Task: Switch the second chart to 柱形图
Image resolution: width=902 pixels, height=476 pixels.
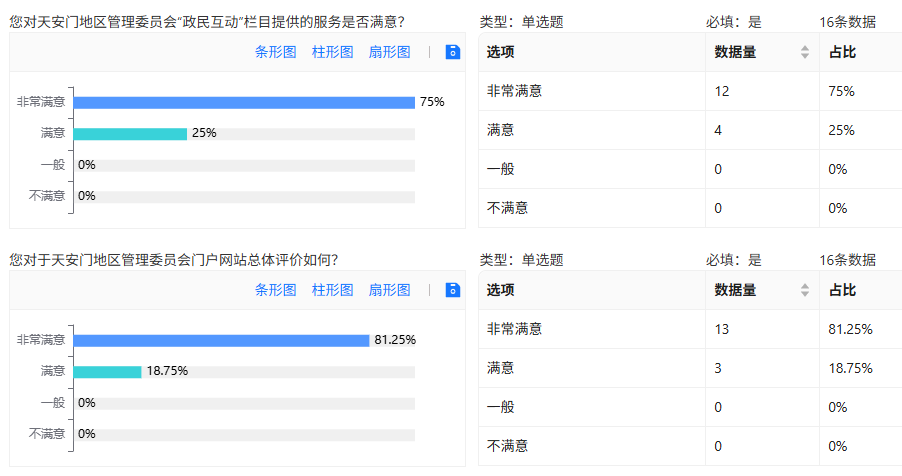Action: pyautogui.click(x=332, y=290)
